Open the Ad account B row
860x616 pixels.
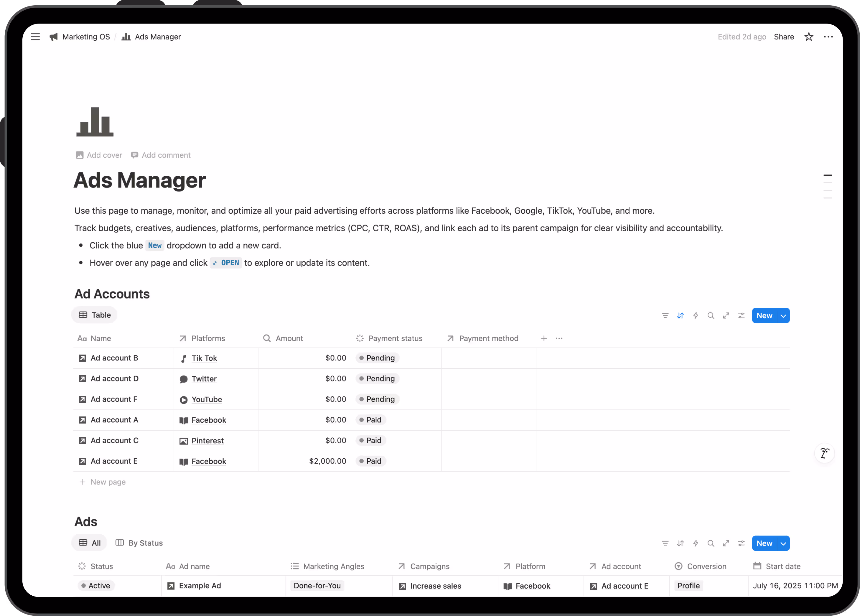114,358
